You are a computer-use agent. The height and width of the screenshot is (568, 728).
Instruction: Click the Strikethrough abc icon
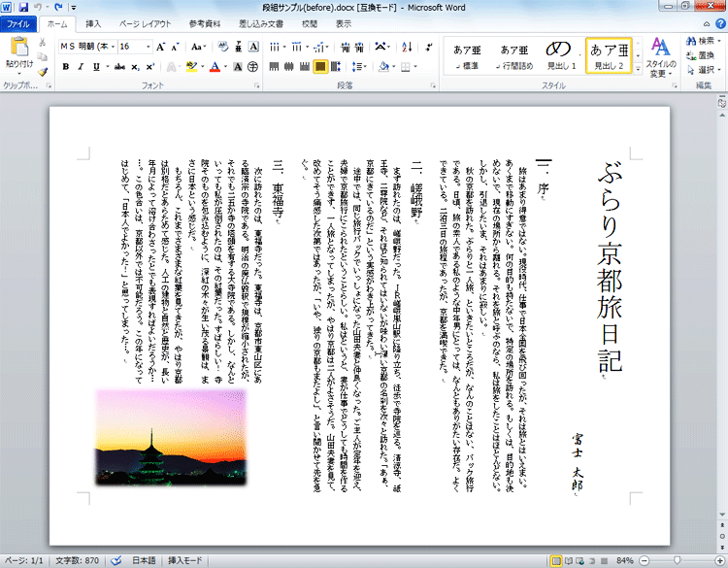[x=119, y=67]
